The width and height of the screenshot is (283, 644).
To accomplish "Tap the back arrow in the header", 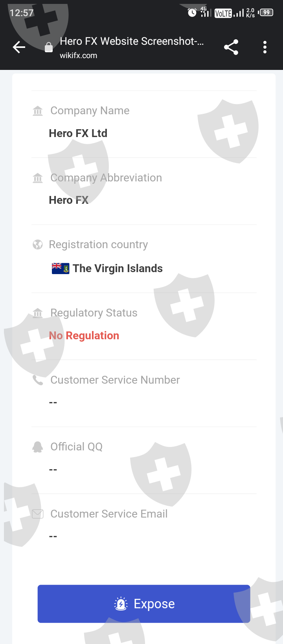I will coord(19,48).
